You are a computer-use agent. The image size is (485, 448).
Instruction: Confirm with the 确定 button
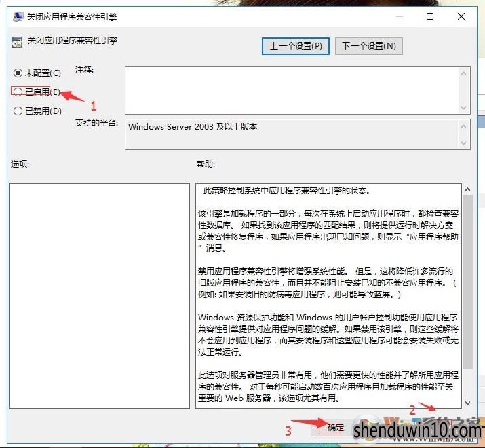[x=335, y=428]
